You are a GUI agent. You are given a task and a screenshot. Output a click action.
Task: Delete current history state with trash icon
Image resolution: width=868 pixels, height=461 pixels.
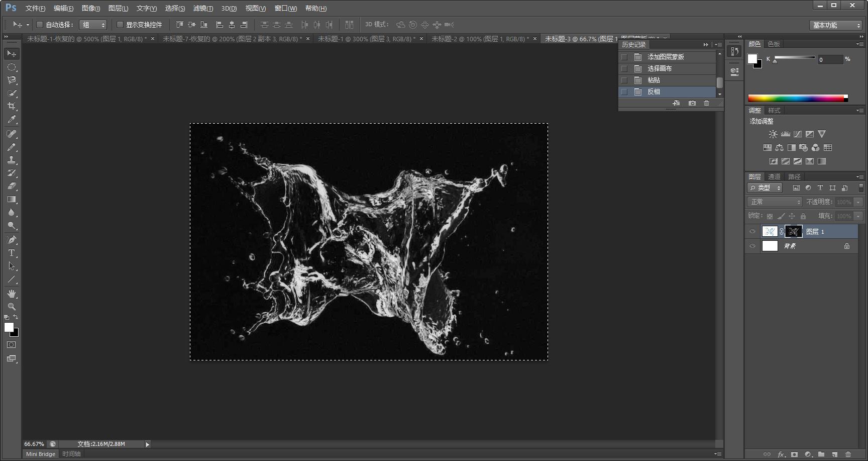[x=706, y=103]
